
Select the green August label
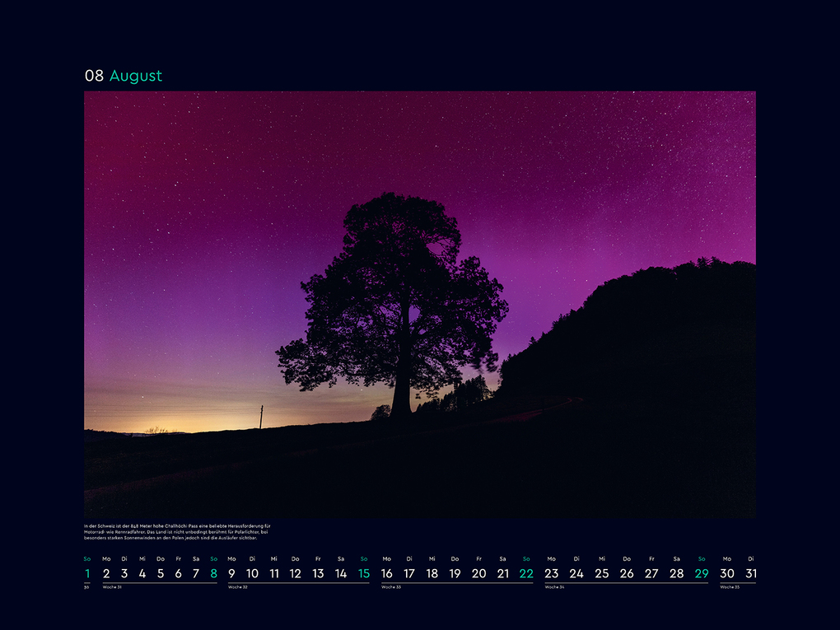[x=137, y=76]
